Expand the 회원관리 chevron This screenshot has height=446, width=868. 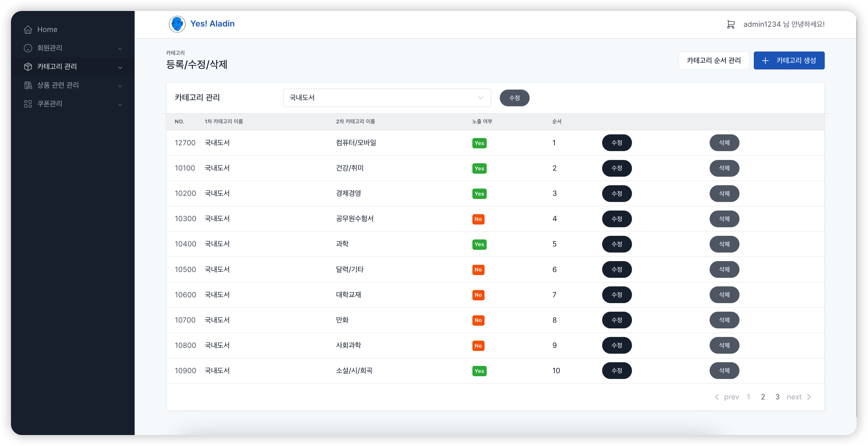coord(120,49)
